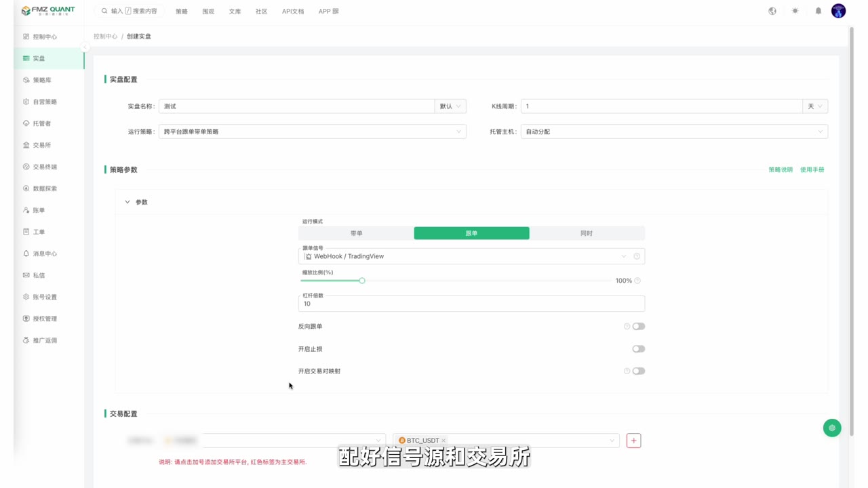The width and height of the screenshot is (868, 488).
Task: Click the help icon beside 开启交易对映射
Action: (627, 371)
